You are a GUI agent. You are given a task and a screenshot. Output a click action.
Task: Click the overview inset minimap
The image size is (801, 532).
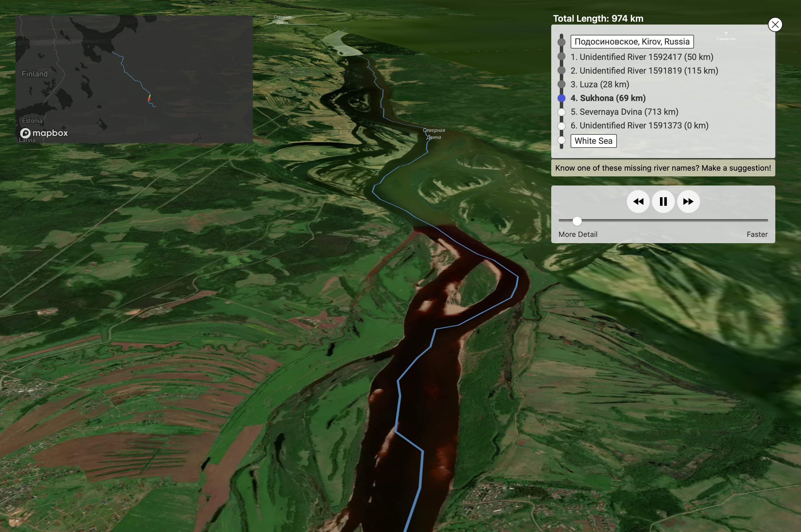(134, 79)
